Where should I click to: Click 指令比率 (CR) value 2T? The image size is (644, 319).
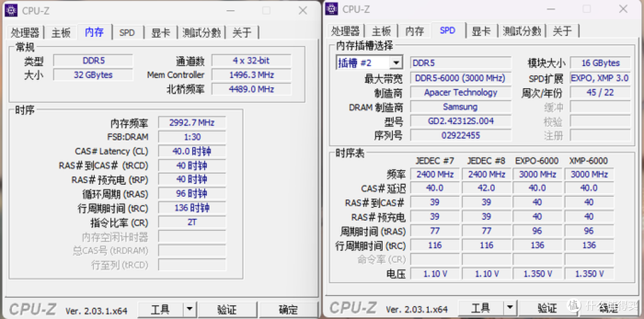pyautogui.click(x=192, y=222)
